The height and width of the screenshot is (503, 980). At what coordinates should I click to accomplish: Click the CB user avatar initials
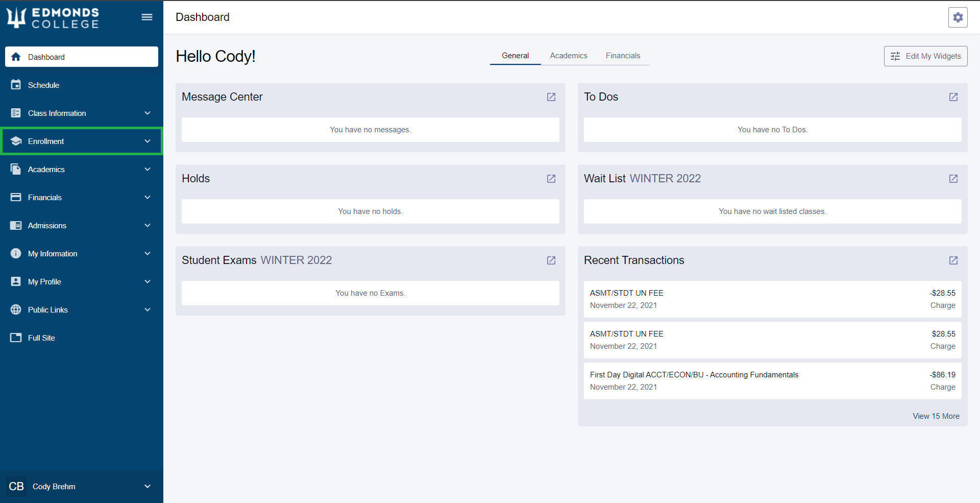(x=16, y=487)
